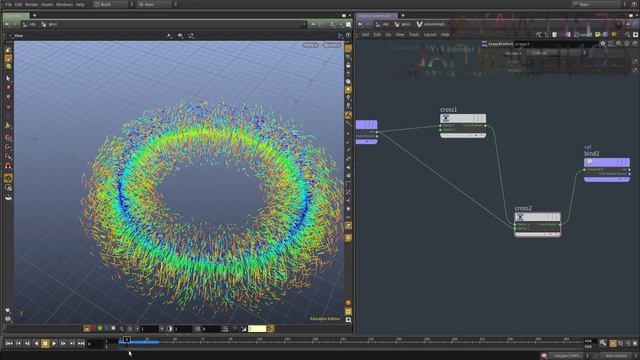Screen dimensions: 640x360
Task: Click the blue cached range on the timeline
Action: click(x=138, y=342)
